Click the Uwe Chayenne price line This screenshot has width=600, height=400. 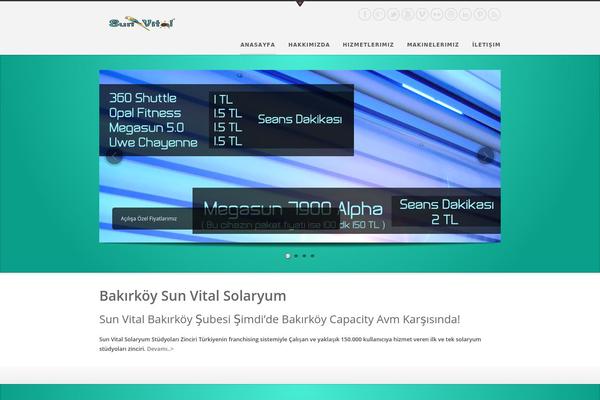tap(153, 143)
